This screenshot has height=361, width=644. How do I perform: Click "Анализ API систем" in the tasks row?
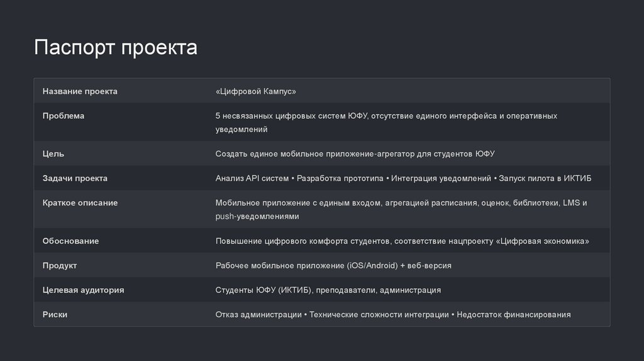252,179
